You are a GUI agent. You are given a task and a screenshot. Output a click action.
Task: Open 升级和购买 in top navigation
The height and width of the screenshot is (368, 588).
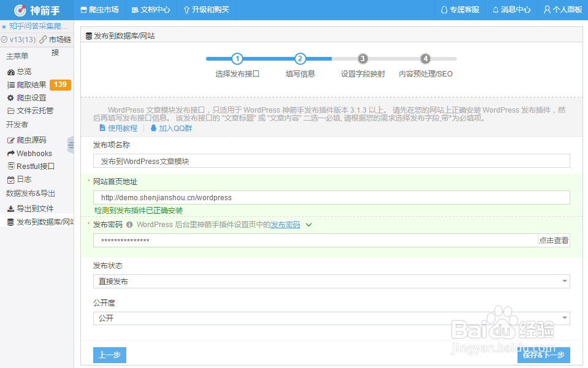tap(206, 10)
